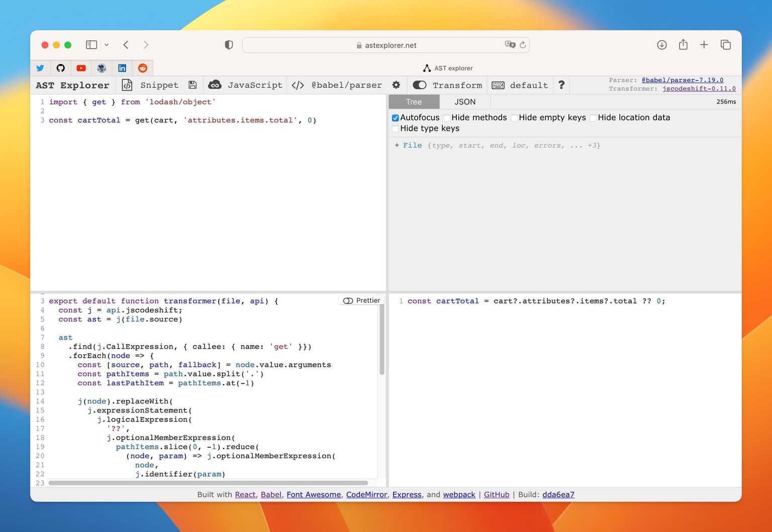Show Safari downloads

click(x=662, y=45)
